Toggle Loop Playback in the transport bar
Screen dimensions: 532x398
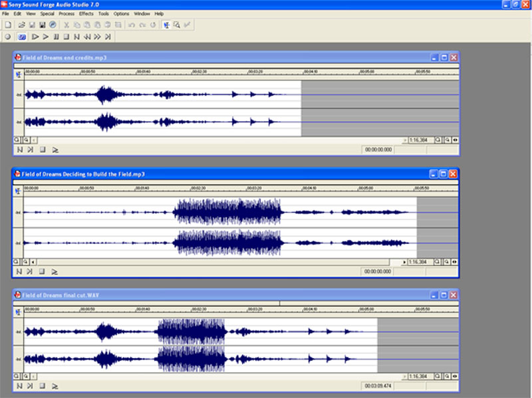point(21,37)
